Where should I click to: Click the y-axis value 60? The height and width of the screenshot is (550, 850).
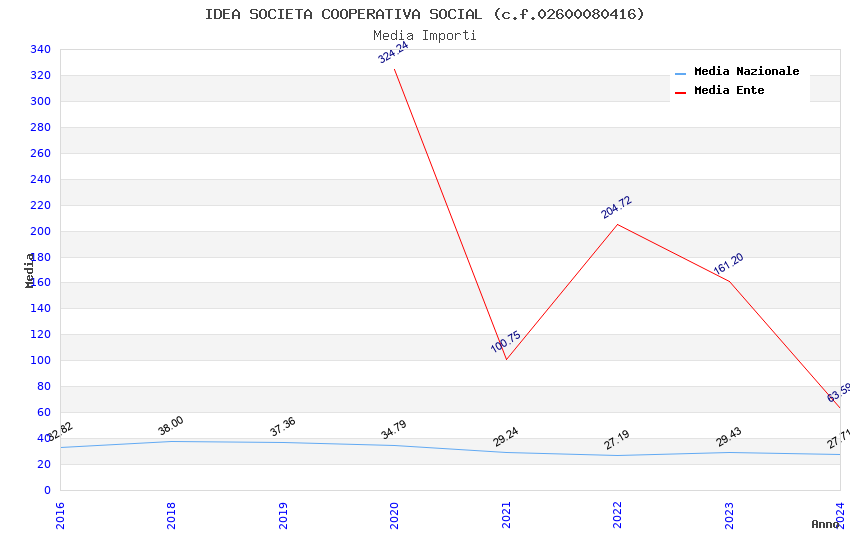(x=44, y=412)
